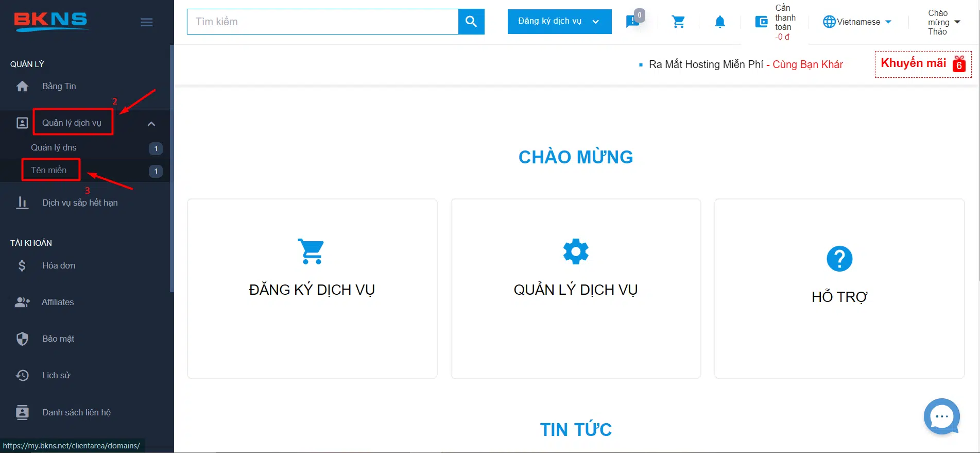The height and width of the screenshot is (453, 980).
Task: Click the HỖ TRỢ card title
Action: pyautogui.click(x=839, y=297)
